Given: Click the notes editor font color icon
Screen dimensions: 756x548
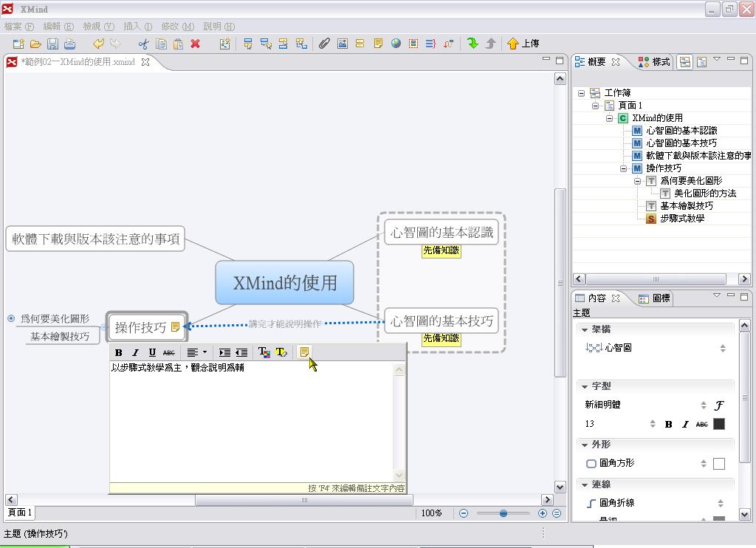Looking at the screenshot, I should 264,352.
